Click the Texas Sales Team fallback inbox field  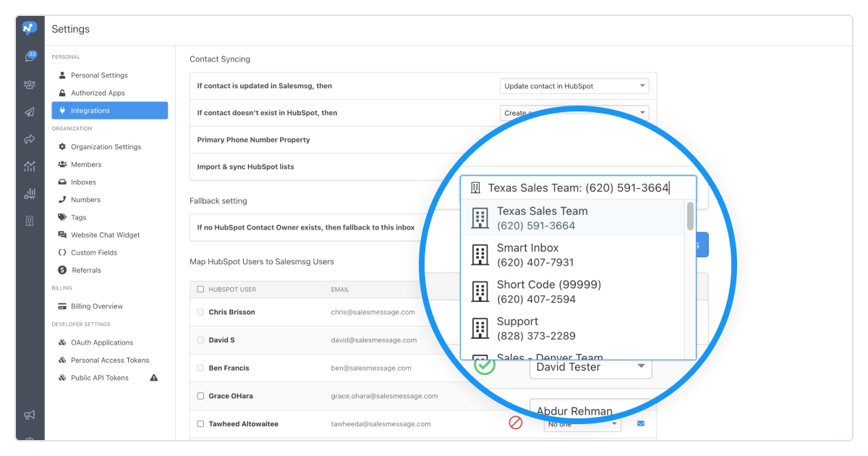click(x=578, y=187)
